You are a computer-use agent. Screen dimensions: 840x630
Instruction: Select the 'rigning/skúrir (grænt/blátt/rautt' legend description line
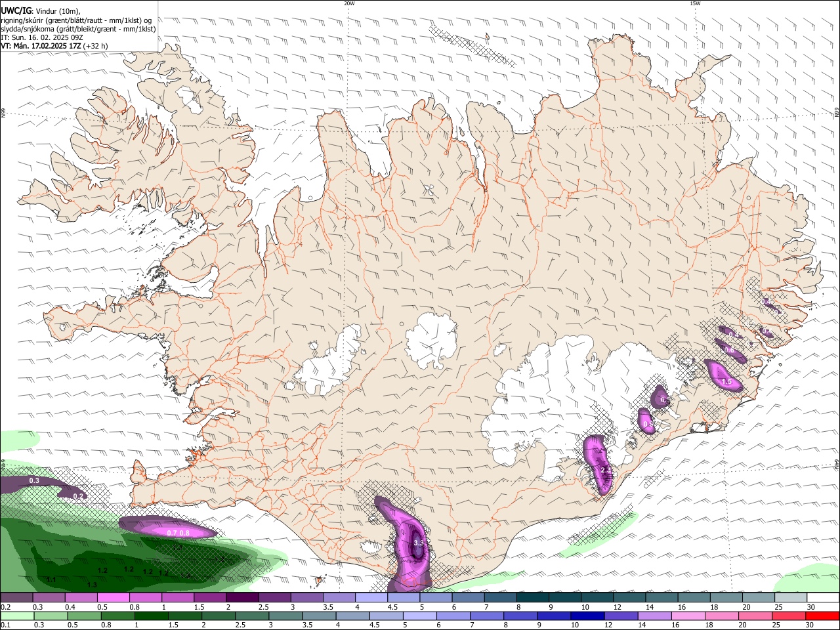[x=77, y=20]
